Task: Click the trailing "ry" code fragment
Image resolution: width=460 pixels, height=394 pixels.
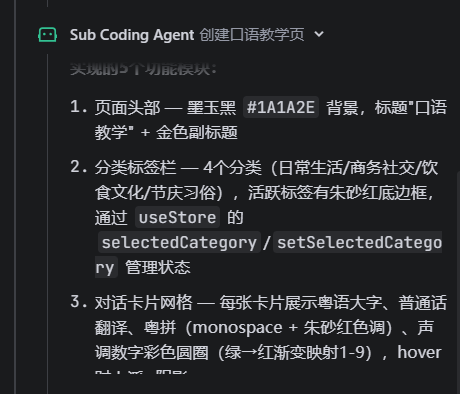Action: (x=106, y=267)
